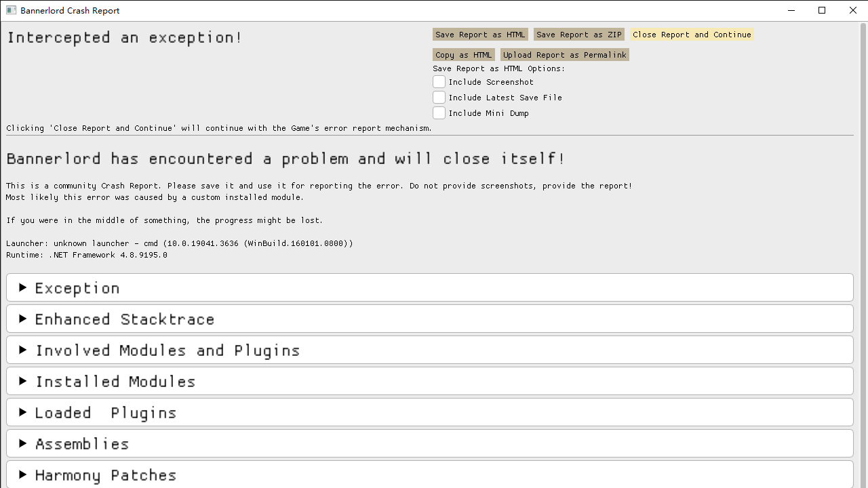
Task: Close the Bannerlord Crash Report window
Action: (x=853, y=10)
